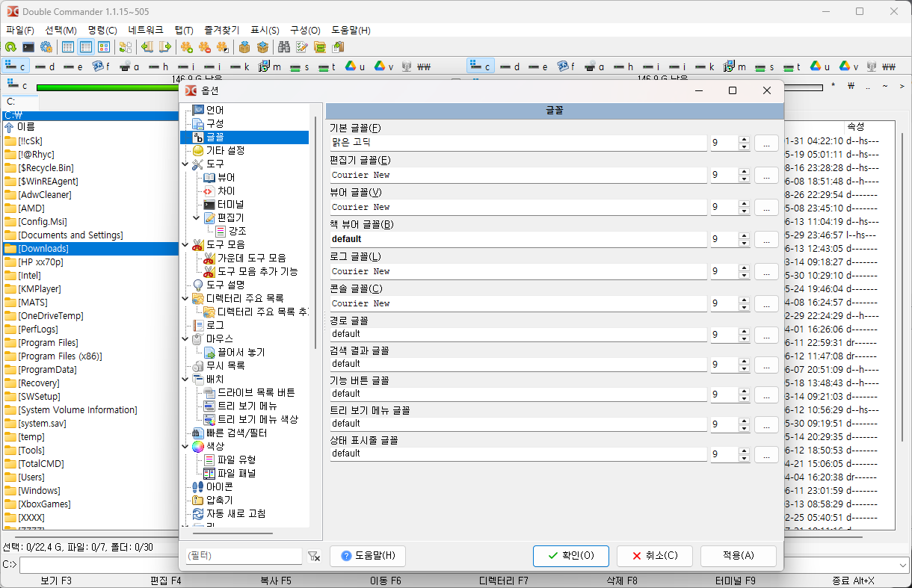Select 아이콘 in options tree
Viewport: 912px width, 588px height.
(x=218, y=486)
